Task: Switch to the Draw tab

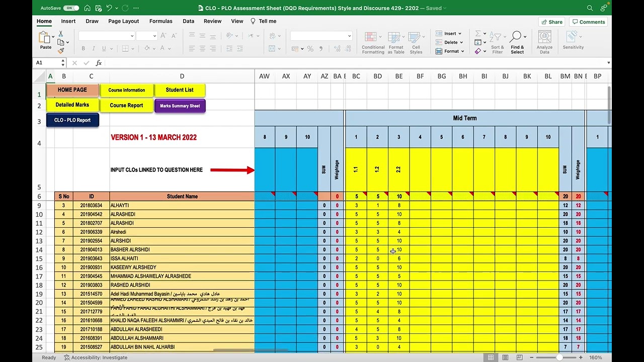Action: click(x=92, y=21)
